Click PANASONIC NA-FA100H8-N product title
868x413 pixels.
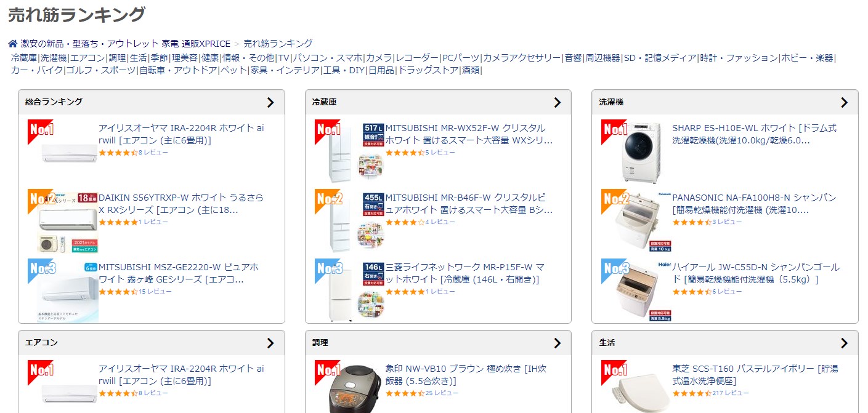pyautogui.click(x=754, y=204)
